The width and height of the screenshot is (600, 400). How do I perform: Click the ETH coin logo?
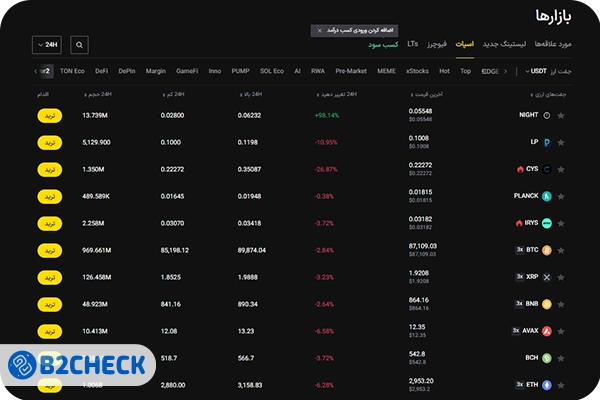tap(546, 384)
